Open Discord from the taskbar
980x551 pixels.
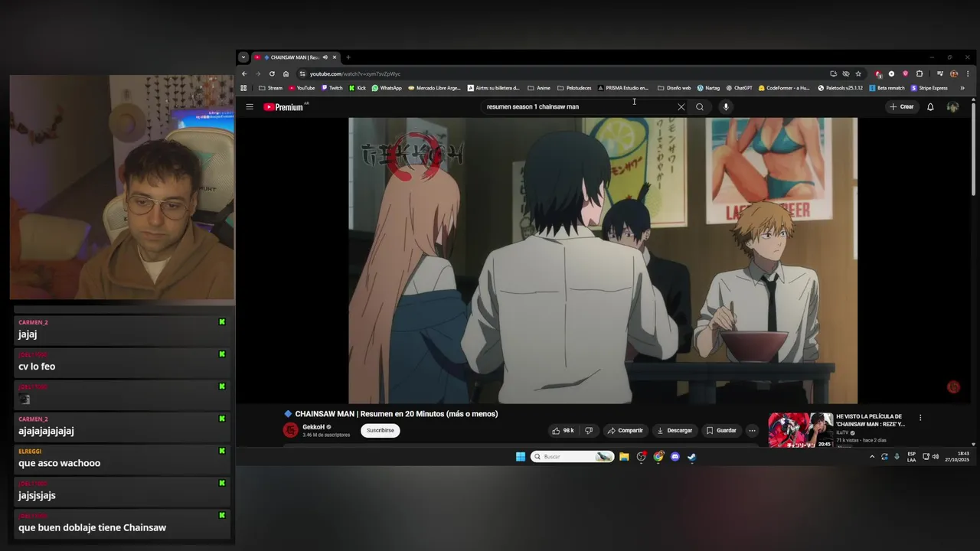pos(675,457)
